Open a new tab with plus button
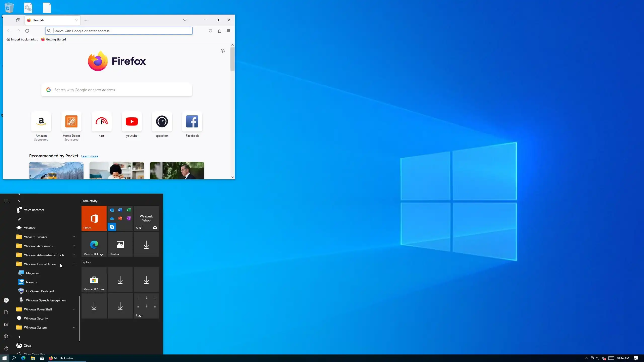Image resolution: width=644 pixels, height=362 pixels. [86, 20]
